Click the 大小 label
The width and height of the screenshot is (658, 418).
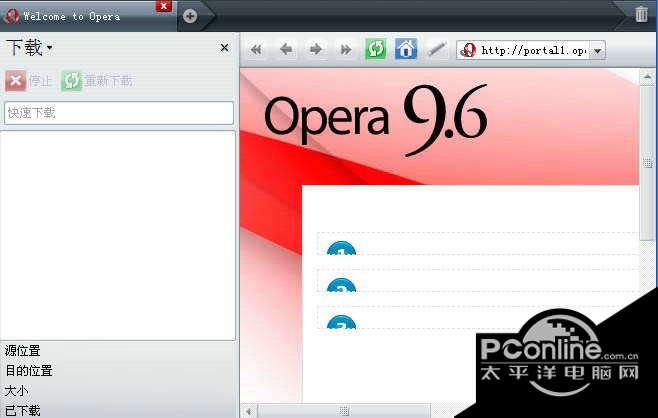pos(16,391)
